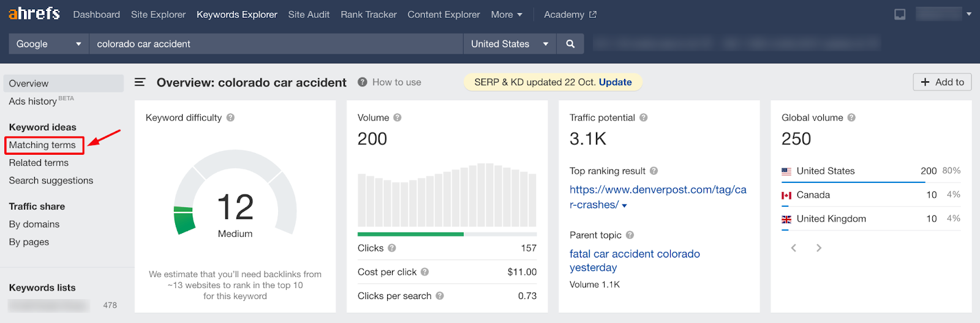Image resolution: width=980 pixels, height=323 pixels.
Task: Expand the top ranking URL dropdown arrow
Action: (x=624, y=206)
